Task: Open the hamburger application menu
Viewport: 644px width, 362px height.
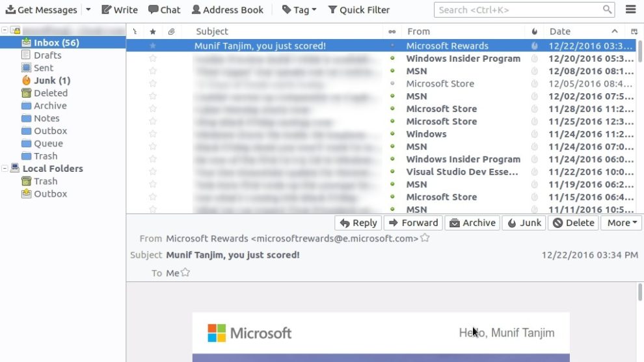Action: tap(631, 9)
